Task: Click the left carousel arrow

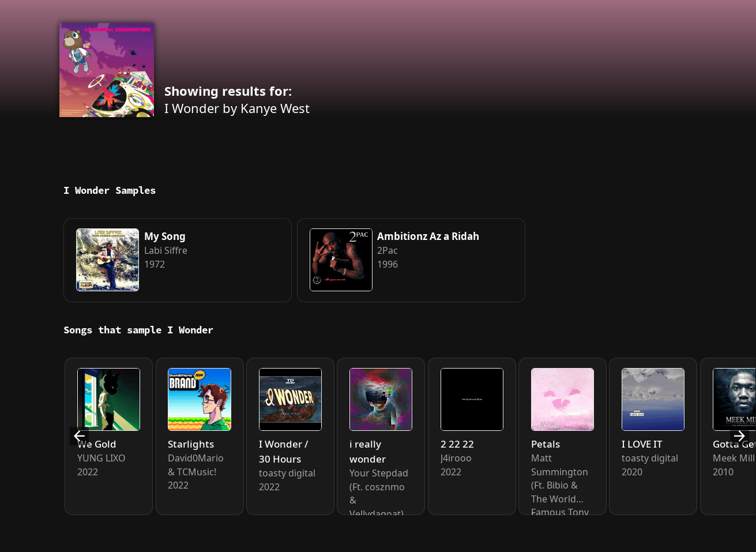Action: 79,436
